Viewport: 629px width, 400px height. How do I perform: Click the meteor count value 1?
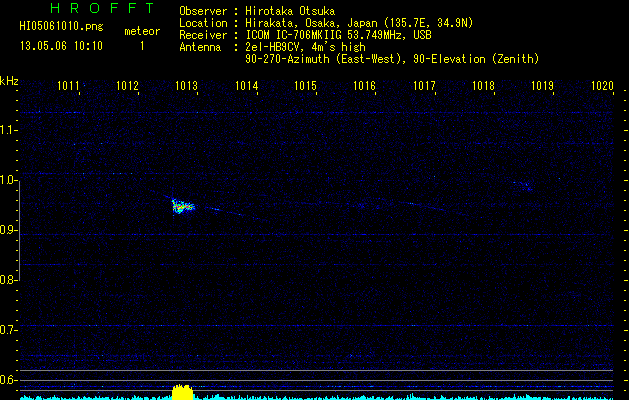point(142,46)
